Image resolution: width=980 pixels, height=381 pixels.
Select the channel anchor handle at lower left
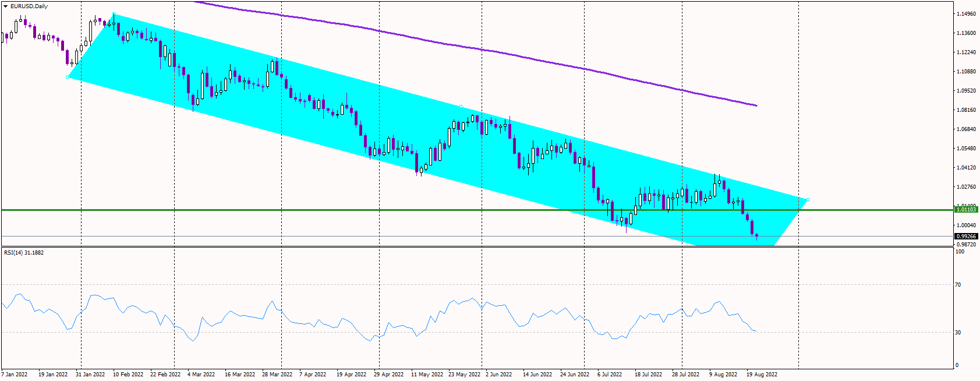pyautogui.click(x=68, y=77)
